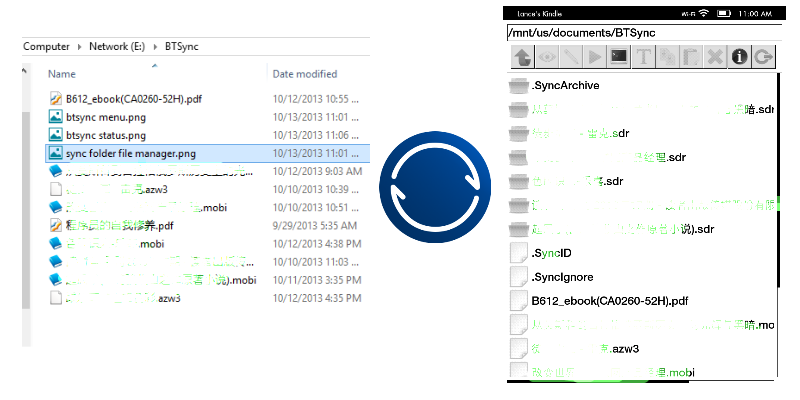Viewport: 800px width, 400px height.
Task: Select btsync menu.png file name
Action: click(x=106, y=117)
